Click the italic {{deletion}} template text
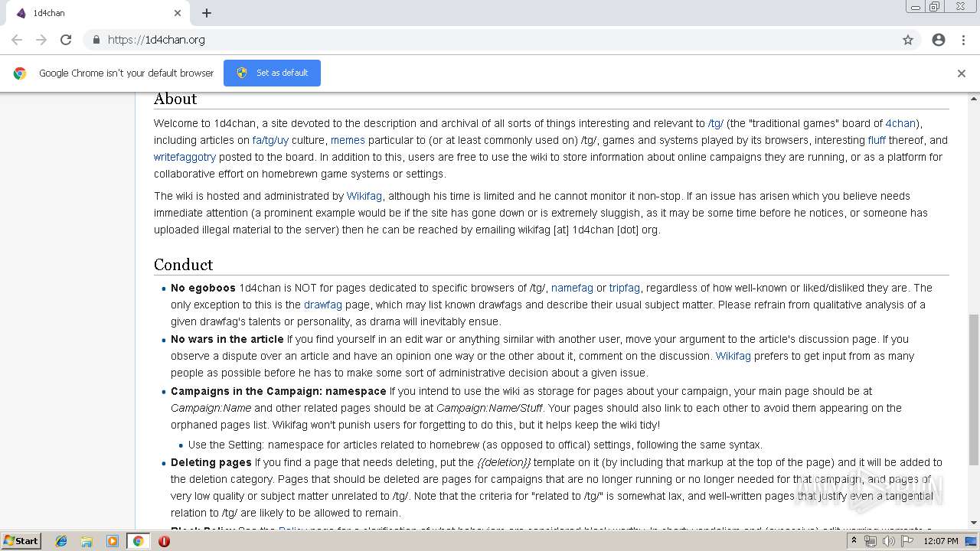 [x=504, y=462]
